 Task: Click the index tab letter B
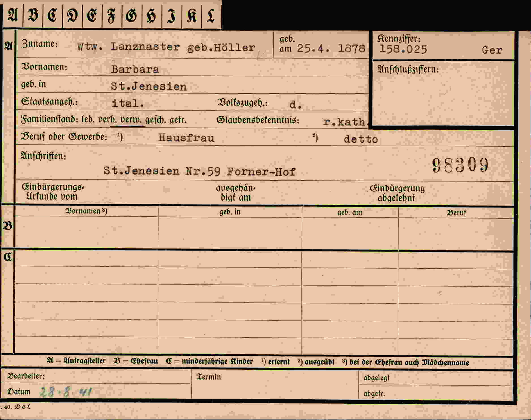point(33,15)
